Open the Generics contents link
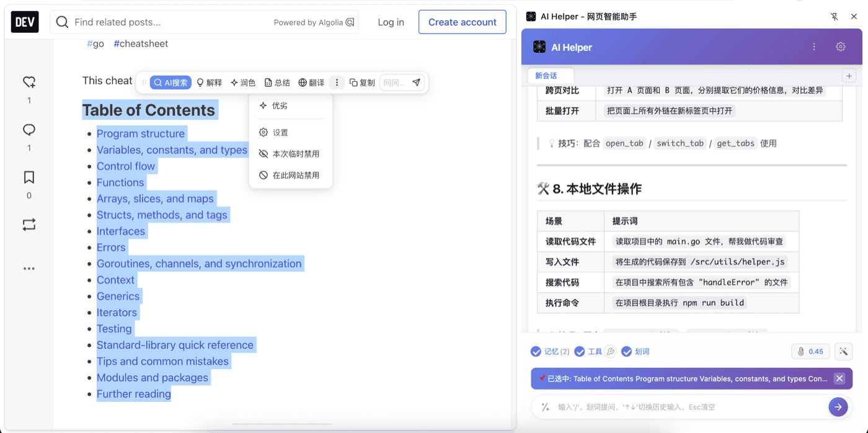 tap(118, 296)
